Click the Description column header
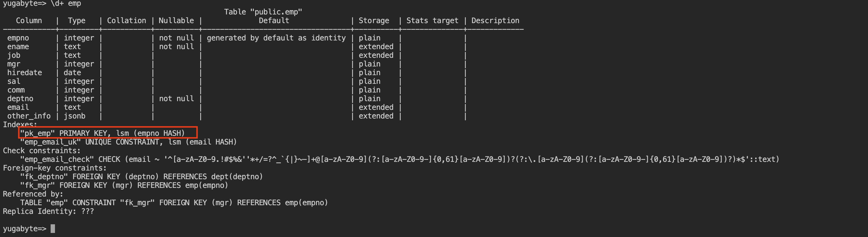868x237 pixels. tap(495, 21)
